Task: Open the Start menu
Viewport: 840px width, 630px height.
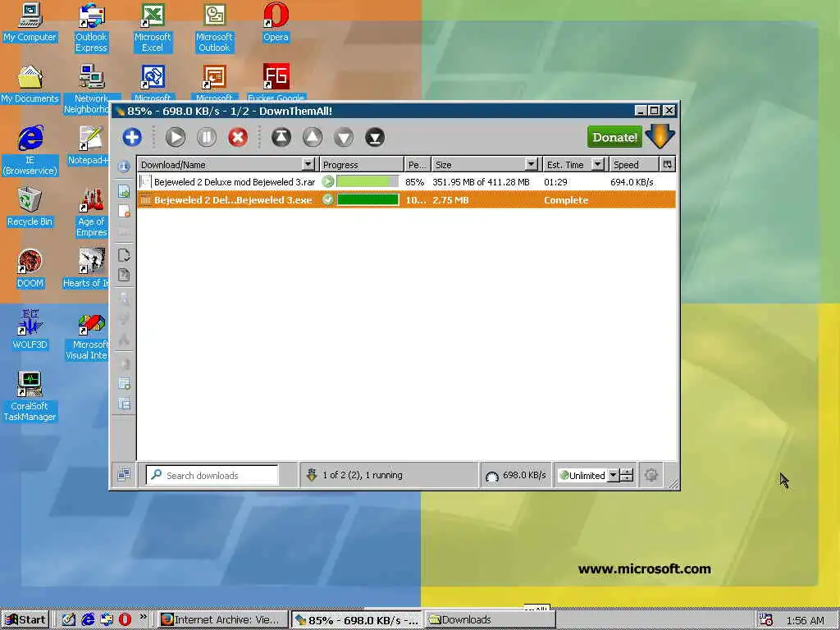Action: [x=25, y=620]
